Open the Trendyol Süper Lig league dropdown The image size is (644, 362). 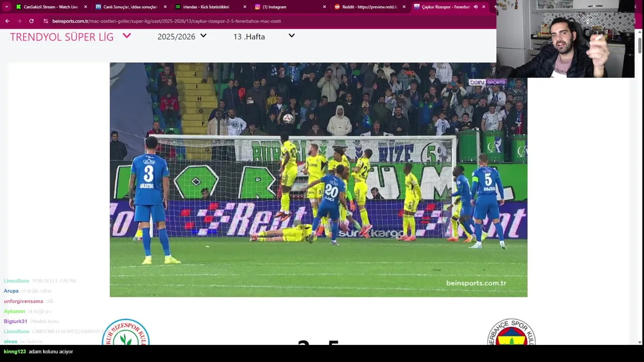click(x=70, y=37)
